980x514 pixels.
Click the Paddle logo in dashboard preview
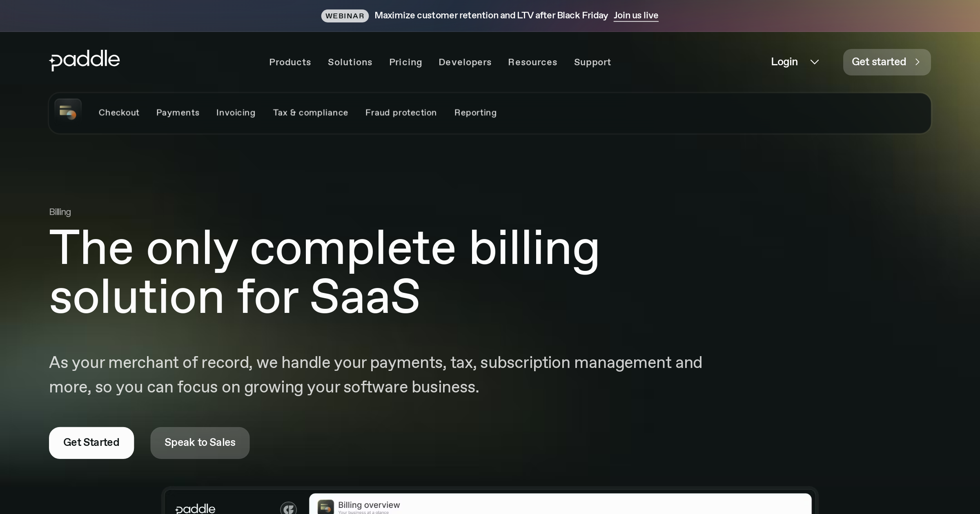(195, 509)
